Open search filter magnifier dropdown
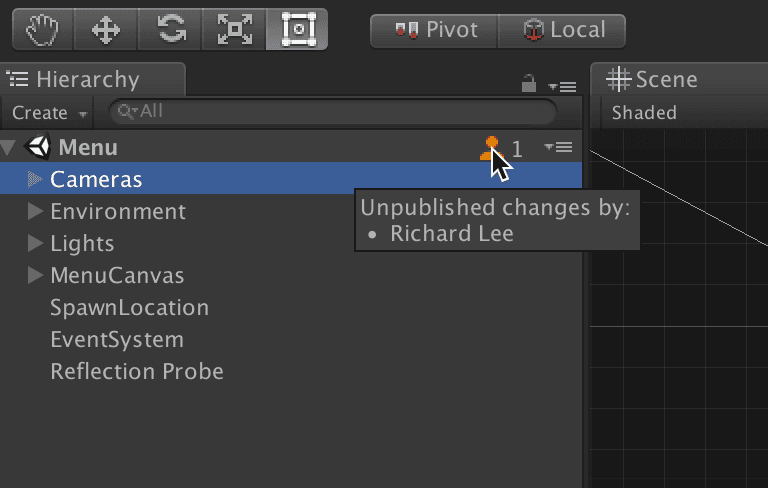 tap(127, 112)
